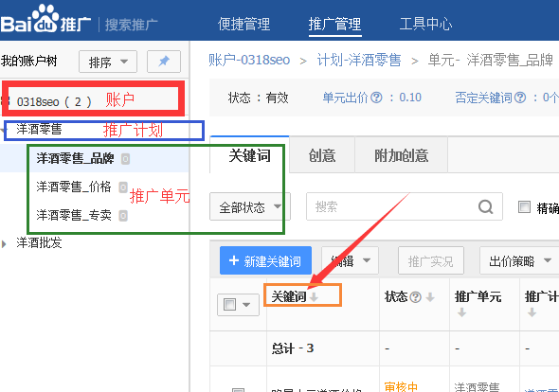559x392 pixels.
Task: Sort by 关键词 column arrow
Action: [x=314, y=296]
